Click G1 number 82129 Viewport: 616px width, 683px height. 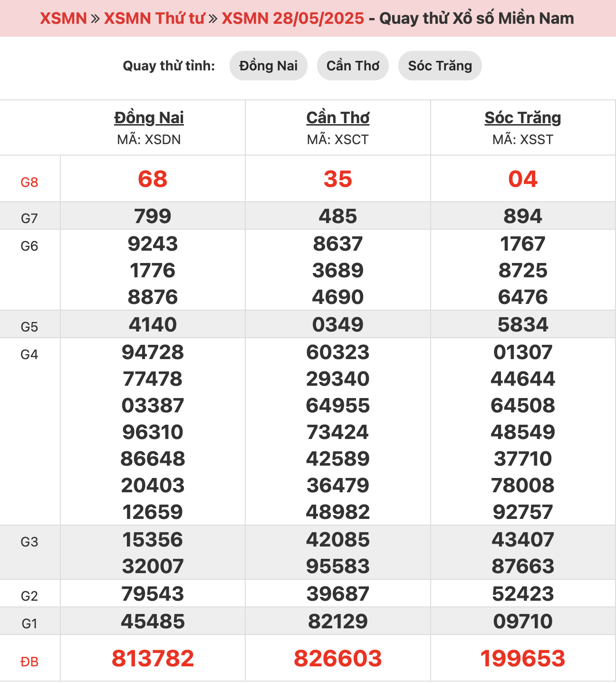338,622
